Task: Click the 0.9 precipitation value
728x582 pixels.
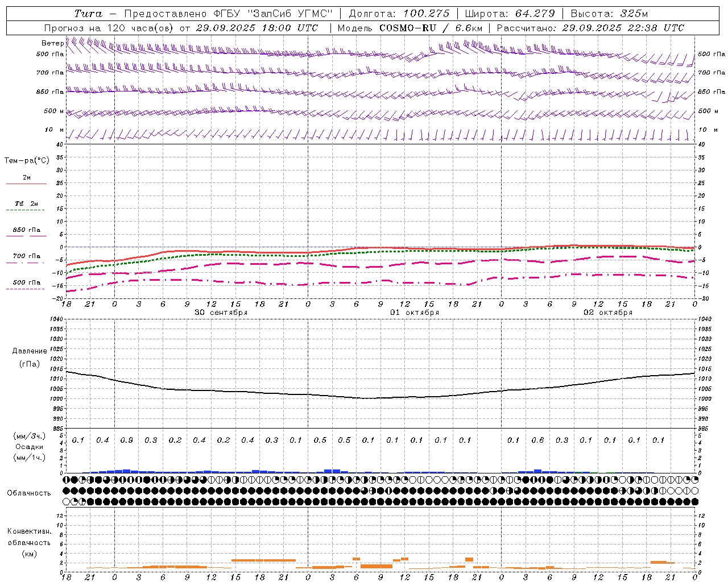Action: pyautogui.click(x=127, y=440)
